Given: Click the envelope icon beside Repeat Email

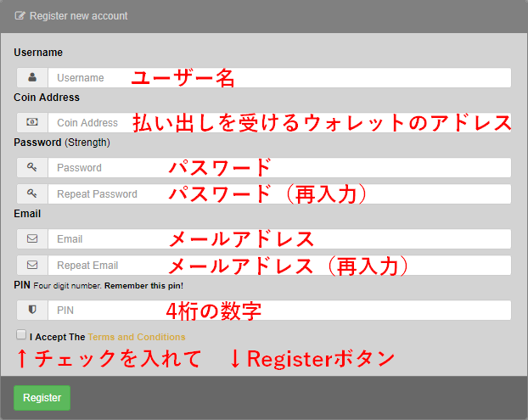Looking at the screenshot, I should coord(32,265).
